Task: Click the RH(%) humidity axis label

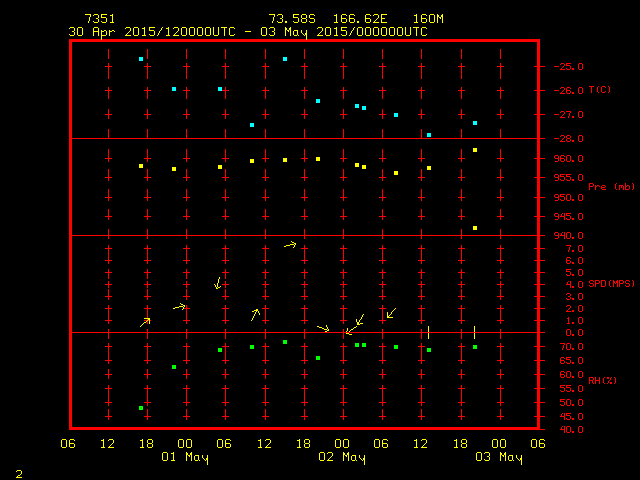Action: click(598, 381)
